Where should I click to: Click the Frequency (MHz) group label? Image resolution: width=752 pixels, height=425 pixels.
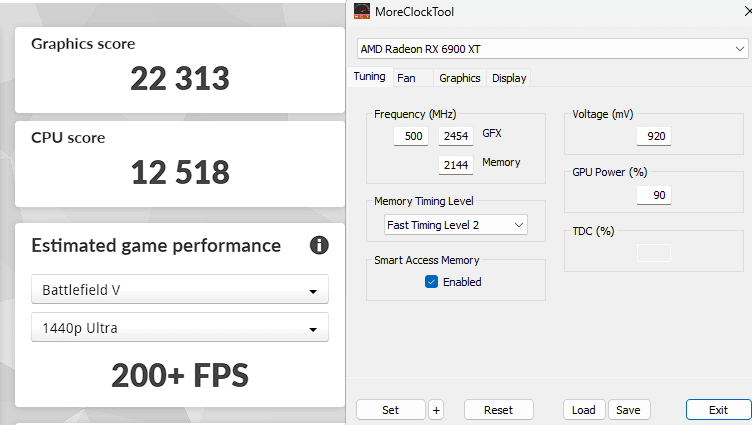click(415, 114)
